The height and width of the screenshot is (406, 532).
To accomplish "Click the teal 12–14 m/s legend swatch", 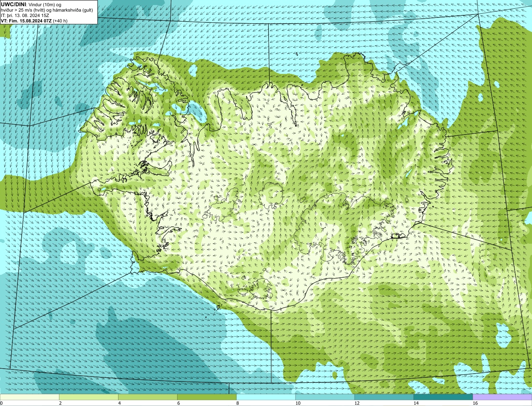I will point(384,397).
